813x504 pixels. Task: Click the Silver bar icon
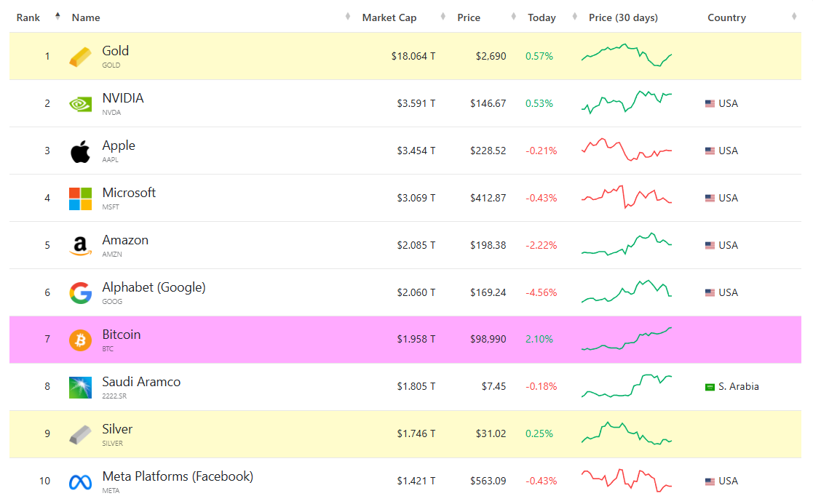point(80,434)
